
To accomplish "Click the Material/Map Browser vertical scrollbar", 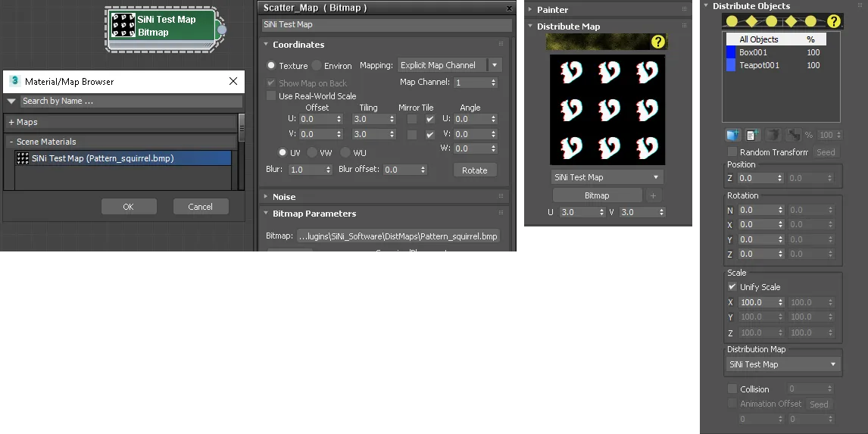I will [x=242, y=151].
